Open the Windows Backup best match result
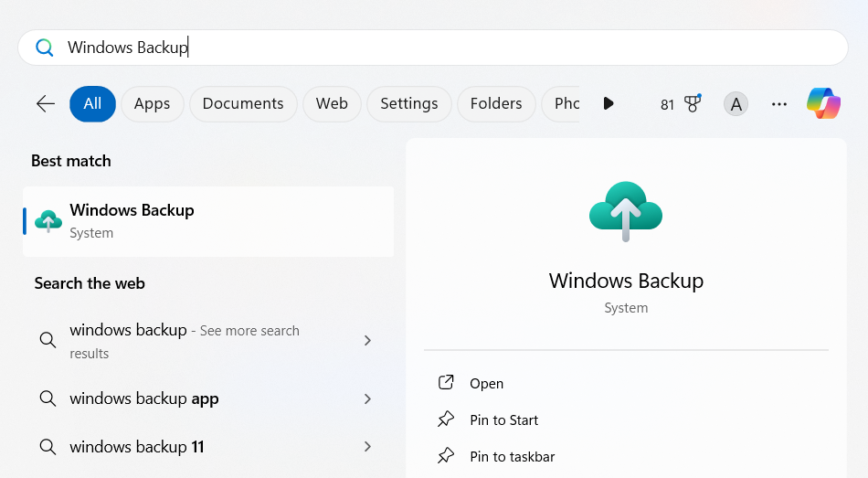Viewport: 868px width, 478px height. [x=208, y=221]
